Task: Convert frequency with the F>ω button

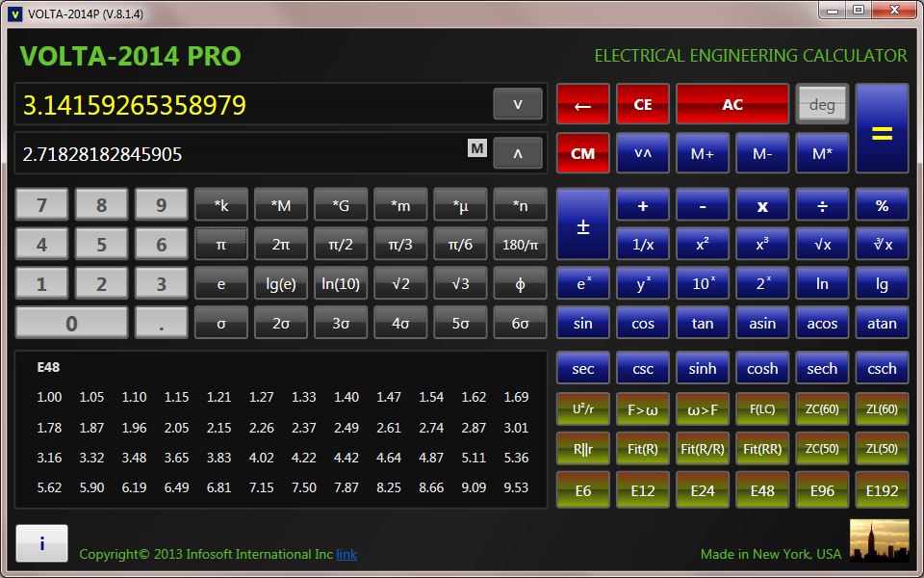Action: point(643,408)
